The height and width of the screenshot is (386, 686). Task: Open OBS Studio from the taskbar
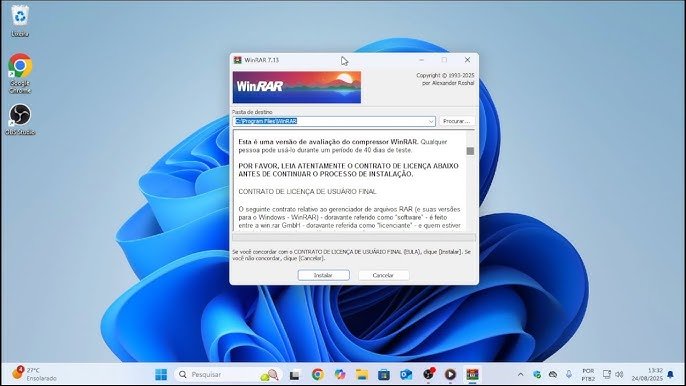428,375
